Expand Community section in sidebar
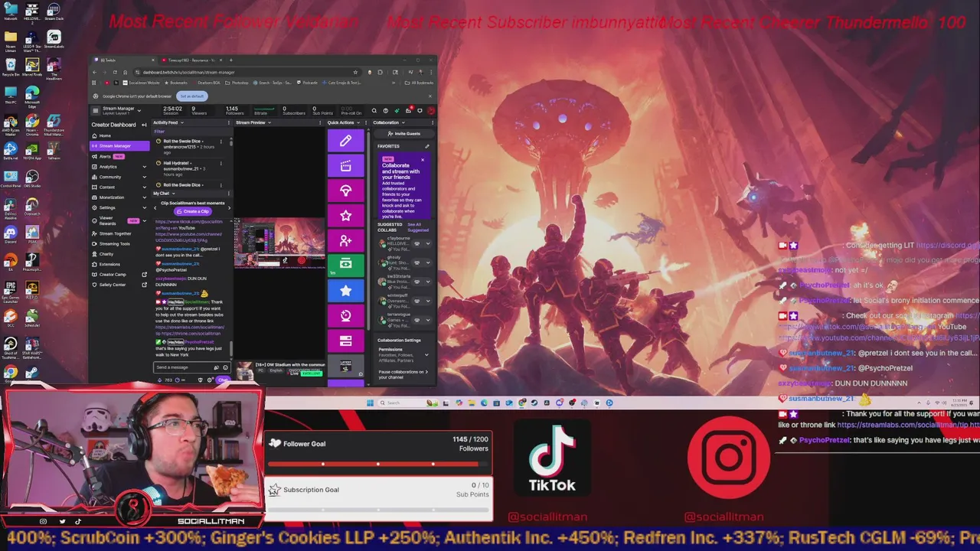The width and height of the screenshot is (980, 551). [x=144, y=177]
